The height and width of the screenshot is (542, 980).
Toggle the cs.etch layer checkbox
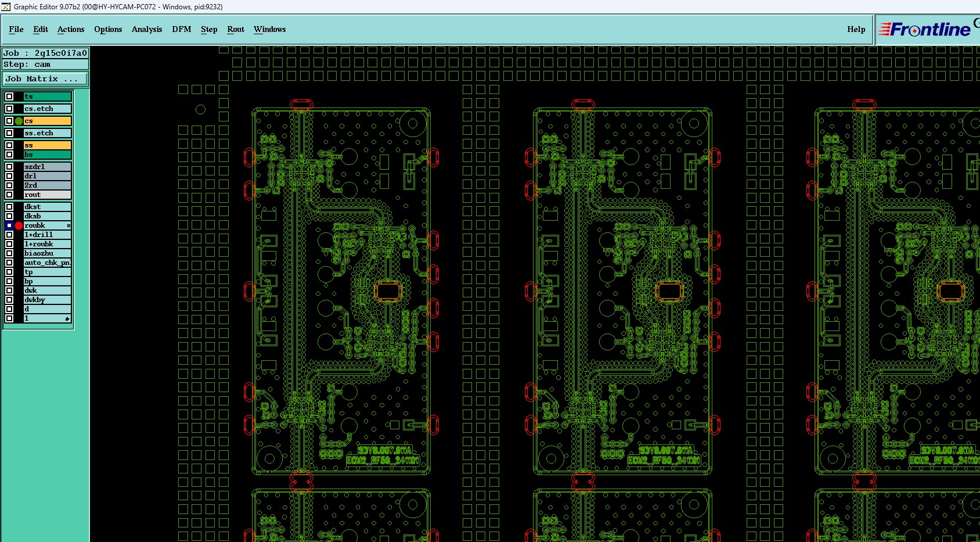[9, 109]
